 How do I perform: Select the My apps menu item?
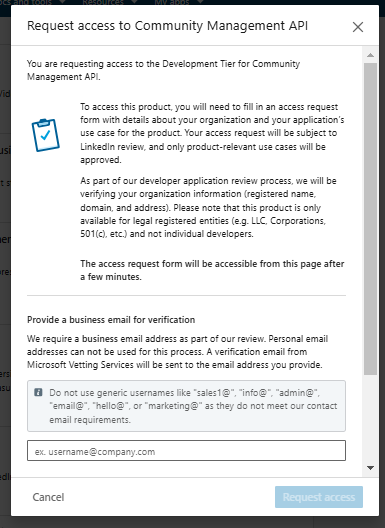click(x=171, y=2)
